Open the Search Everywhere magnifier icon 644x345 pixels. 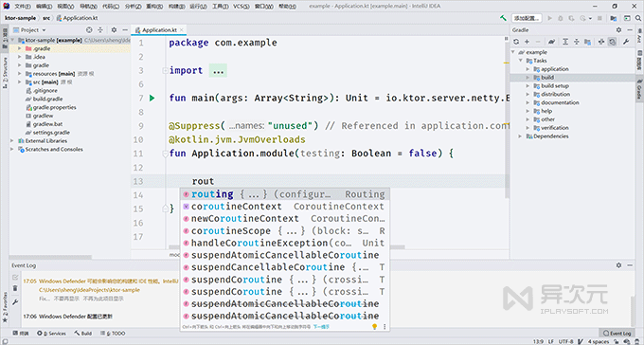pos(637,18)
